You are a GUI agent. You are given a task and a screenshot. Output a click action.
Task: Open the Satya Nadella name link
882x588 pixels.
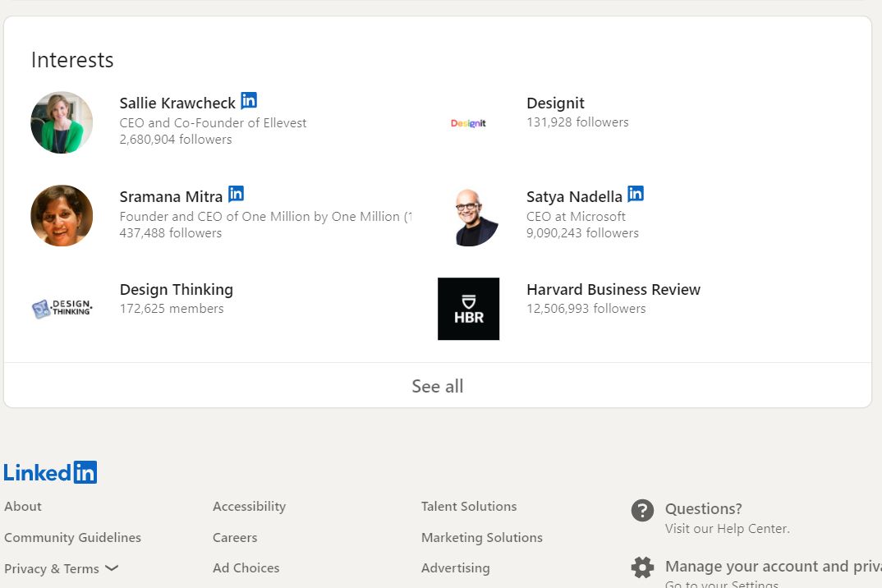coord(574,196)
